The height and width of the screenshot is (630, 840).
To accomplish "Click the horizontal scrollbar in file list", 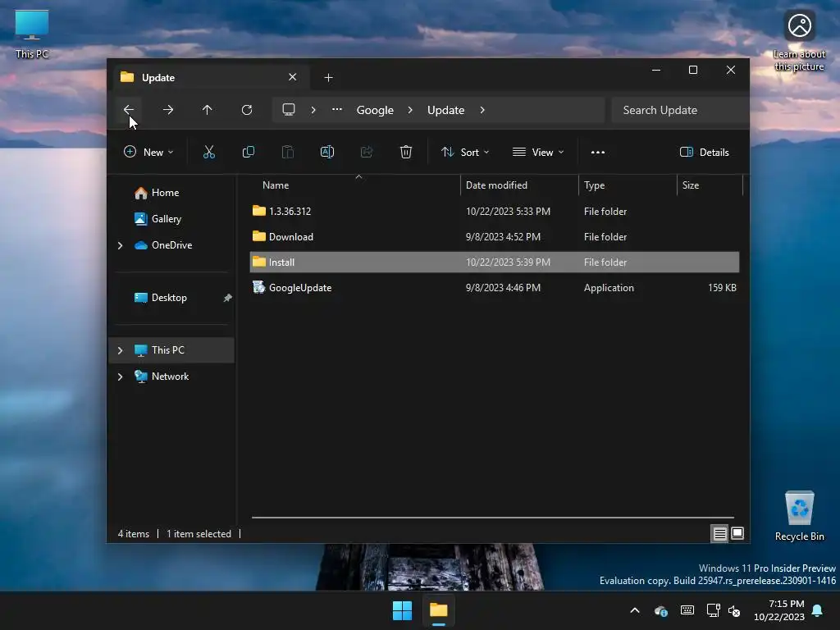I will [x=493, y=518].
